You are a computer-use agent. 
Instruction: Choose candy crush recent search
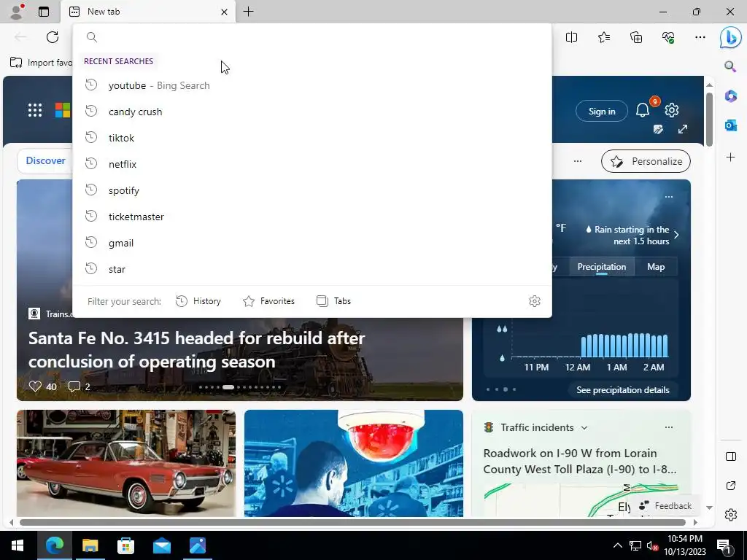click(x=312, y=112)
